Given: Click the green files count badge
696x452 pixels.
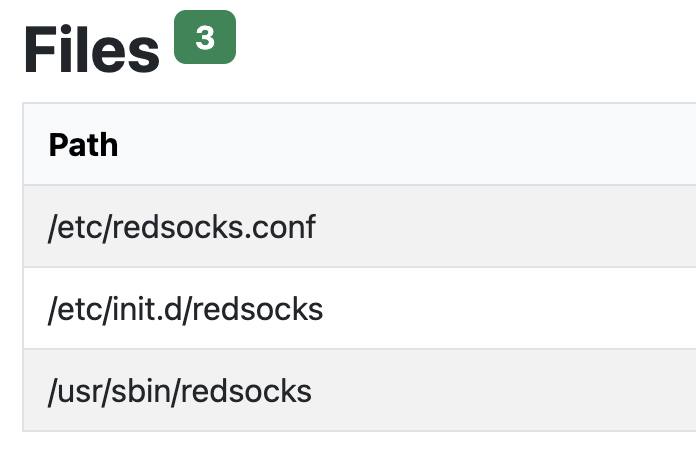Looking at the screenshot, I should click(204, 38).
